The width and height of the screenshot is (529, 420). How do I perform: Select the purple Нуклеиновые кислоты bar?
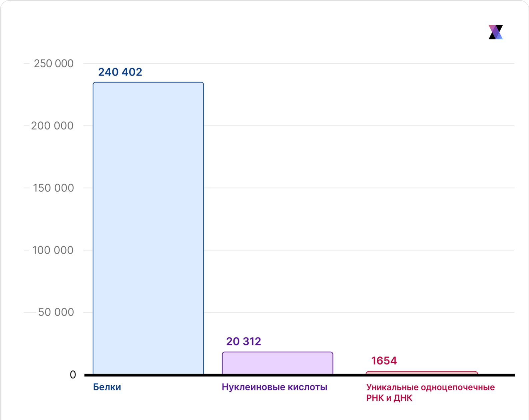(277, 363)
